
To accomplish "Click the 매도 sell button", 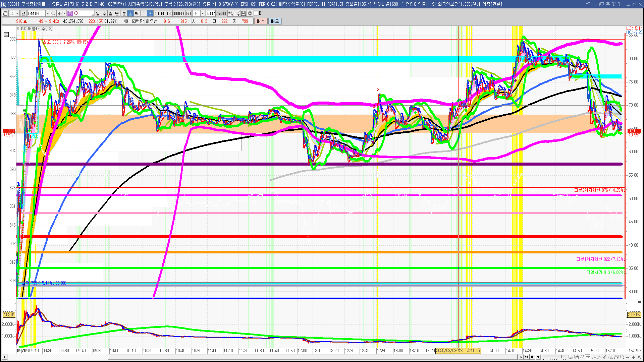I will [x=275, y=21].
